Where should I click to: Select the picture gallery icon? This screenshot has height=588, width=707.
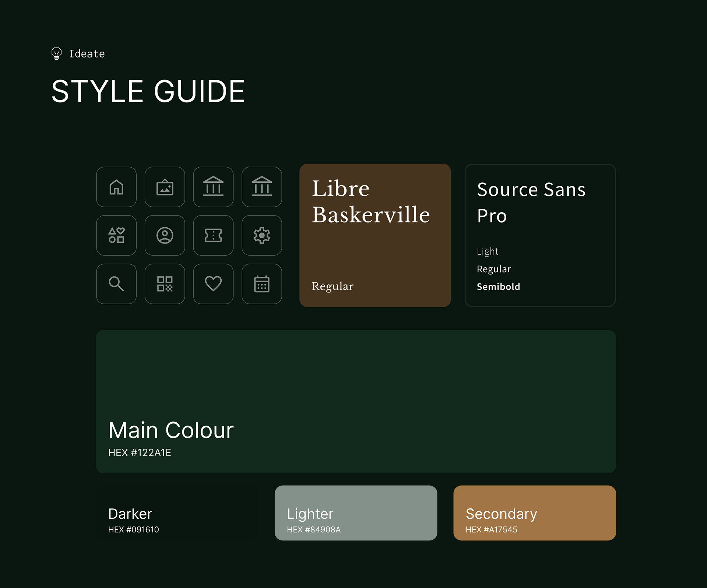165,187
